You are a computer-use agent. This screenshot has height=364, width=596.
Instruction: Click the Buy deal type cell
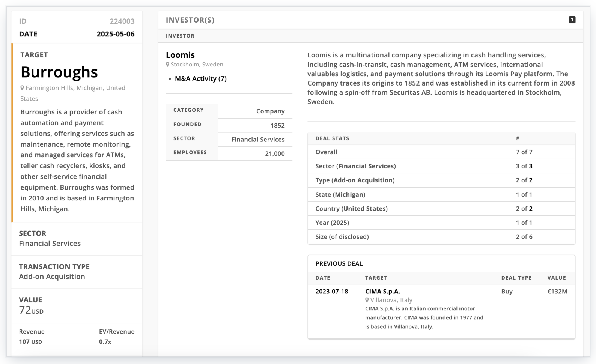coord(507,291)
